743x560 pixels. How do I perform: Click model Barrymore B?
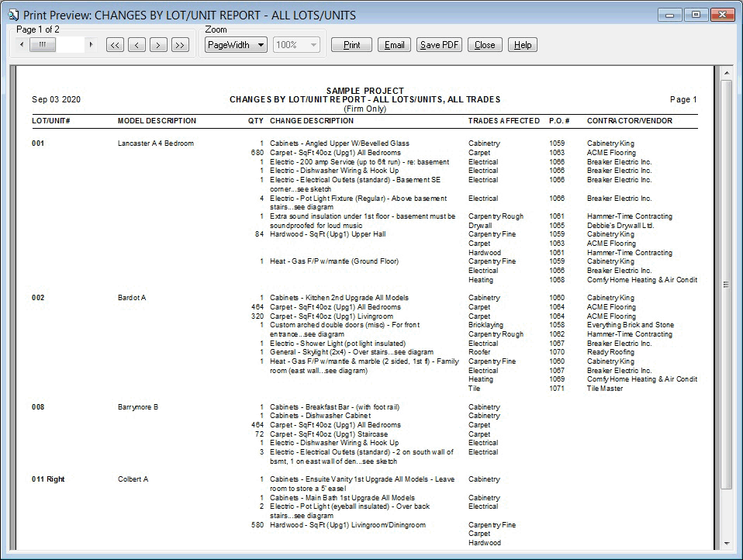click(138, 407)
